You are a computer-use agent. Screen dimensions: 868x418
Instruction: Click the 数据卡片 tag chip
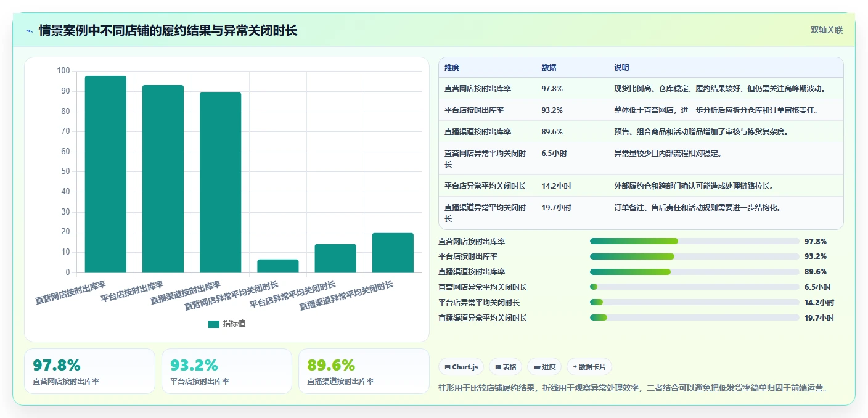coord(589,367)
